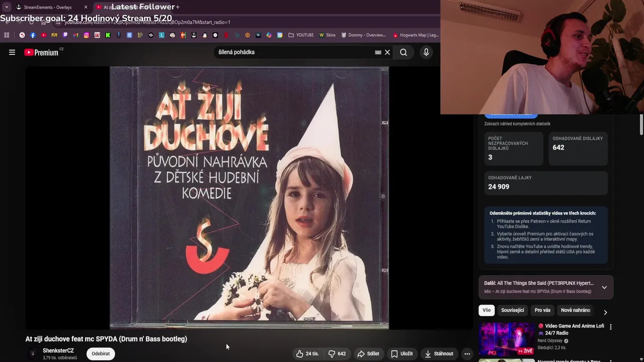Click the Odhadované dislajky 642 card

point(578,148)
